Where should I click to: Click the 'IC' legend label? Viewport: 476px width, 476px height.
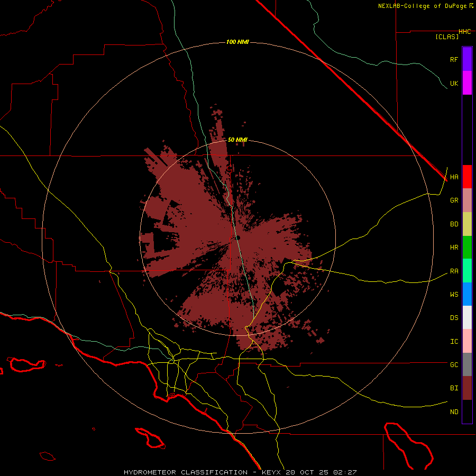[x=454, y=342]
